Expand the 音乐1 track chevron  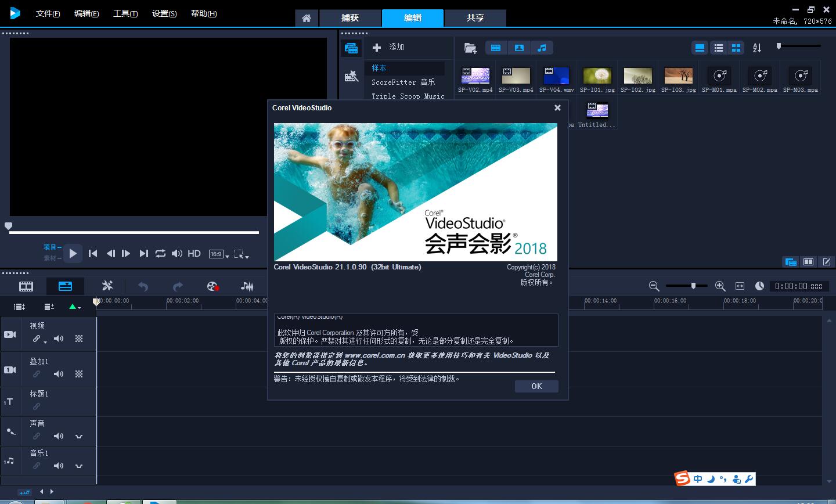pyautogui.click(x=79, y=466)
